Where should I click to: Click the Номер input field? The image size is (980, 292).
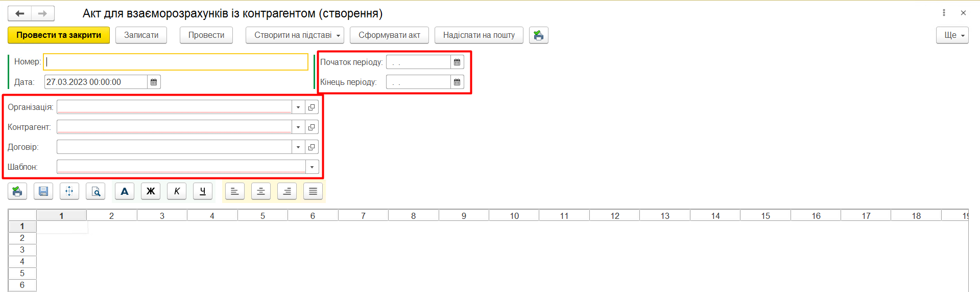click(176, 62)
